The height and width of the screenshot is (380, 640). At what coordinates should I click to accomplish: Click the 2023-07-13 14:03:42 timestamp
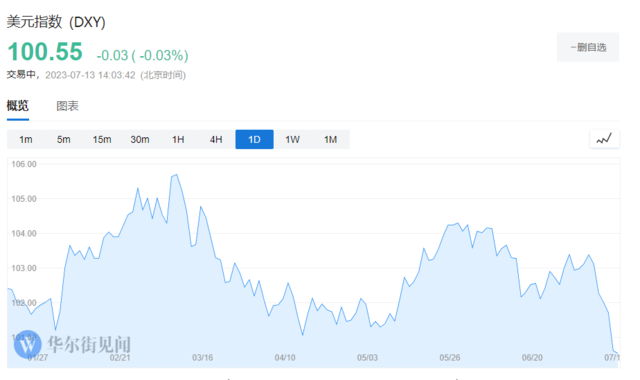click(90, 75)
